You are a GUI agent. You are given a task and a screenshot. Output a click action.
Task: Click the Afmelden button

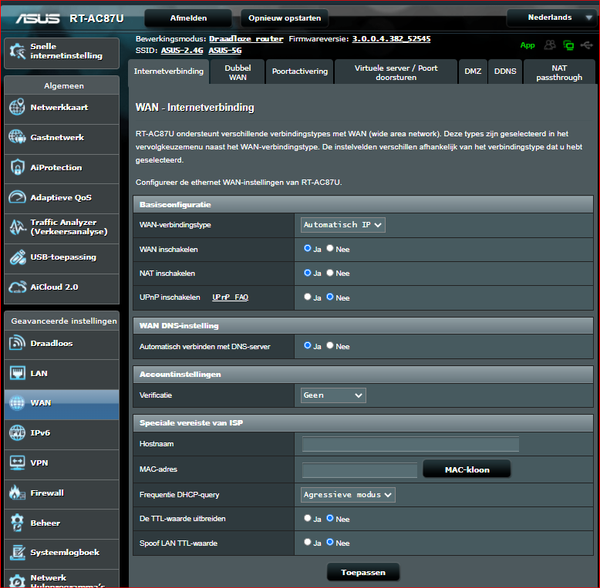(x=188, y=18)
